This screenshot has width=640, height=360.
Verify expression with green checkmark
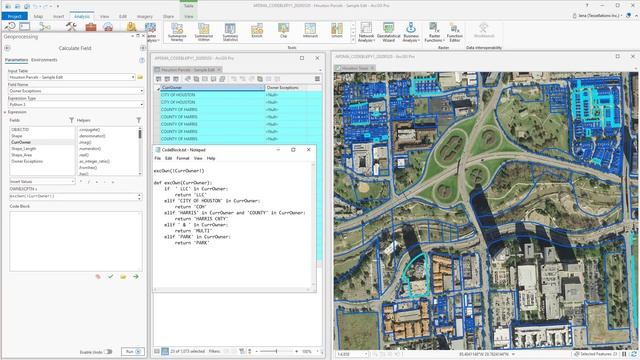pyautogui.click(x=111, y=276)
